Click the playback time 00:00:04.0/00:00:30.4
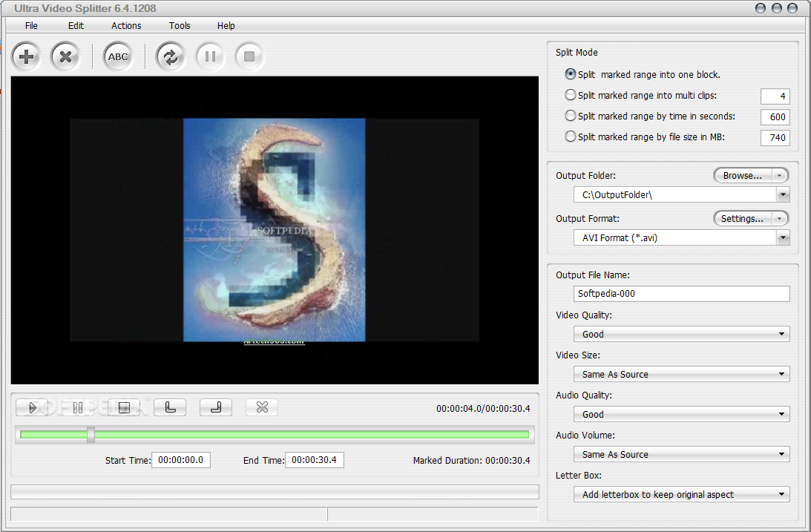Image resolution: width=811 pixels, height=532 pixels. pyautogui.click(x=483, y=408)
